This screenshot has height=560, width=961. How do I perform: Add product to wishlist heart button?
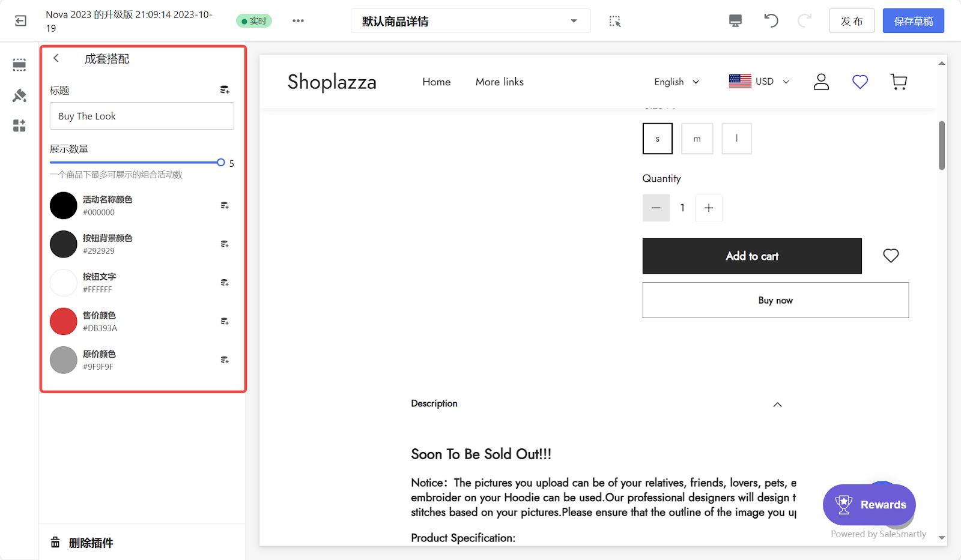891,256
